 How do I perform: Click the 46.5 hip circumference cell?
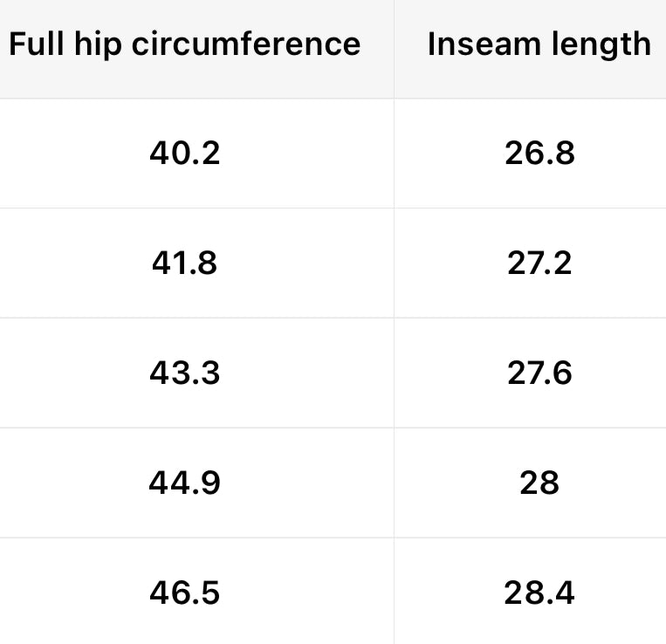click(x=184, y=593)
